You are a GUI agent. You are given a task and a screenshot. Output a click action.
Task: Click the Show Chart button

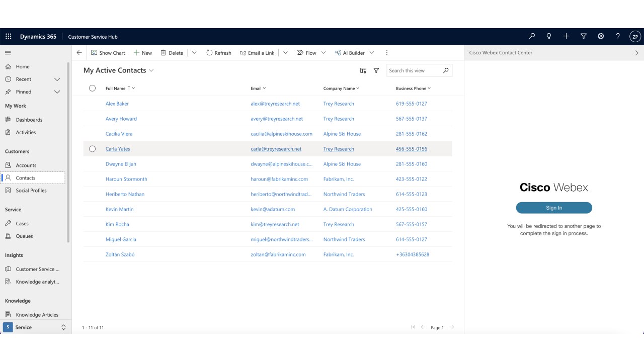(108, 53)
